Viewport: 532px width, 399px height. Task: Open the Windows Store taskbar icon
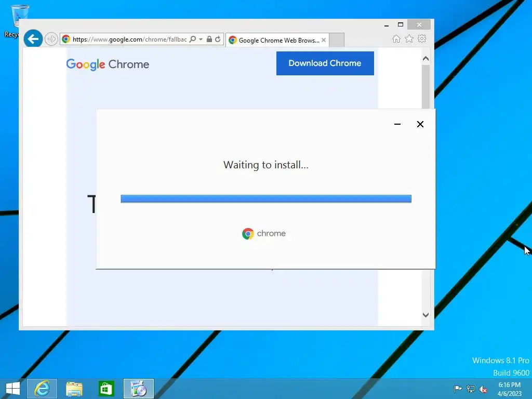click(x=106, y=389)
